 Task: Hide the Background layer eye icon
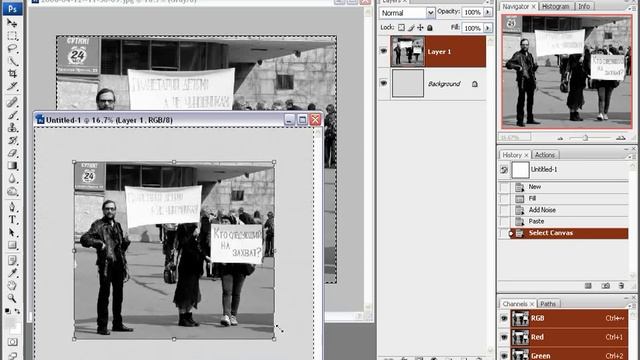(x=383, y=83)
